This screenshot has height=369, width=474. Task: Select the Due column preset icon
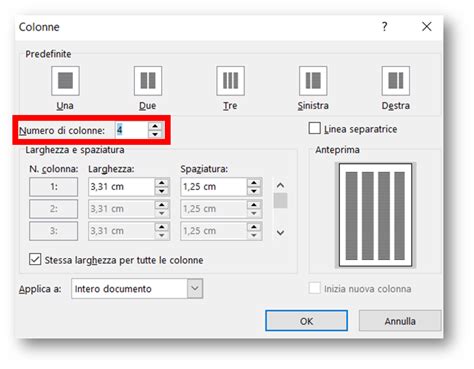tap(148, 81)
